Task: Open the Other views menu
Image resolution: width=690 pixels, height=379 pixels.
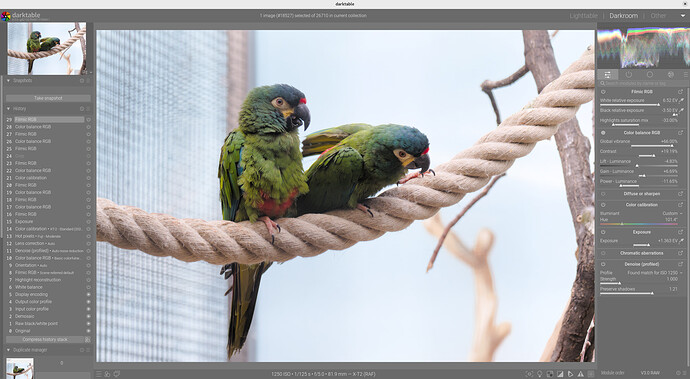Action: (x=658, y=16)
